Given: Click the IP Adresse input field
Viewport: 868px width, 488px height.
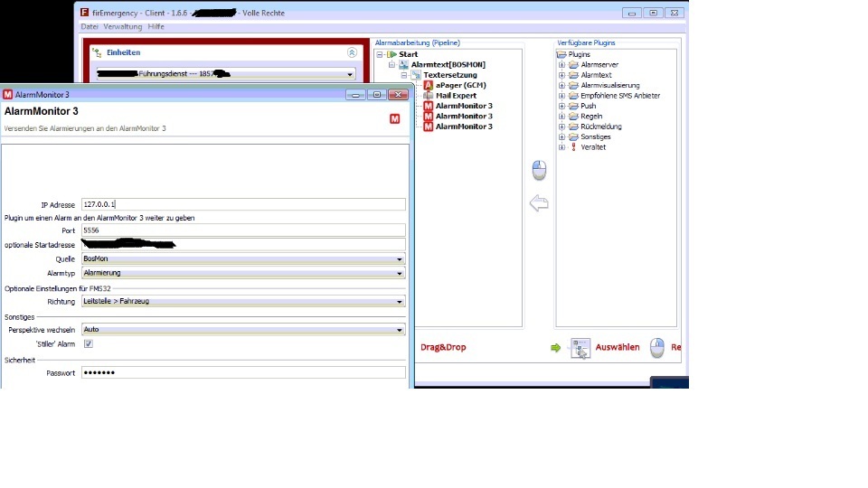Looking at the screenshot, I should (x=243, y=205).
